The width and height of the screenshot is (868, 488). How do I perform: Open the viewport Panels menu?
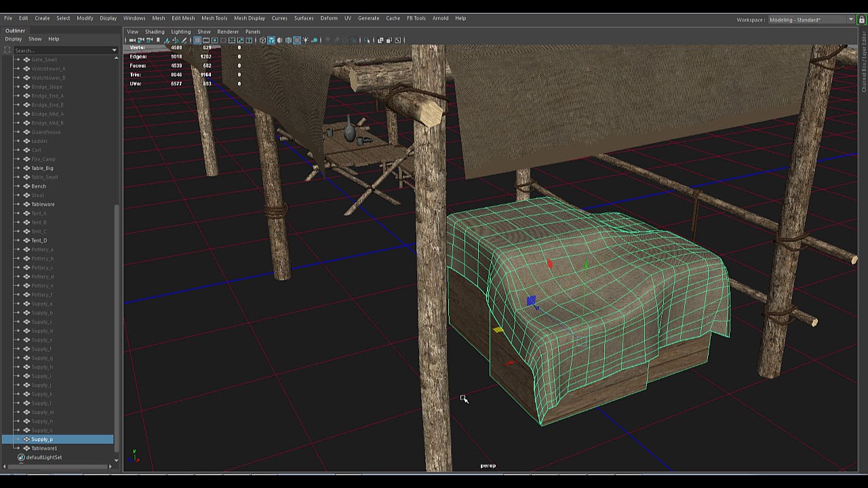tap(253, 32)
